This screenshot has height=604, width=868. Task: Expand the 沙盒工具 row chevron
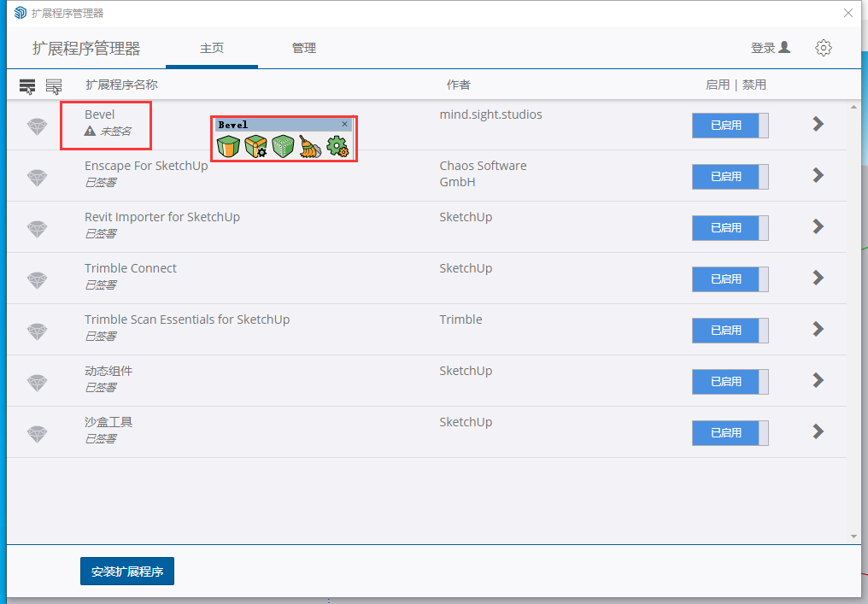coord(818,431)
